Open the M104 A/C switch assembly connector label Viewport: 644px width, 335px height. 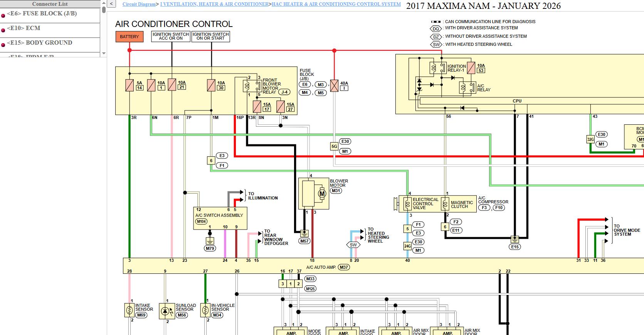click(201, 221)
